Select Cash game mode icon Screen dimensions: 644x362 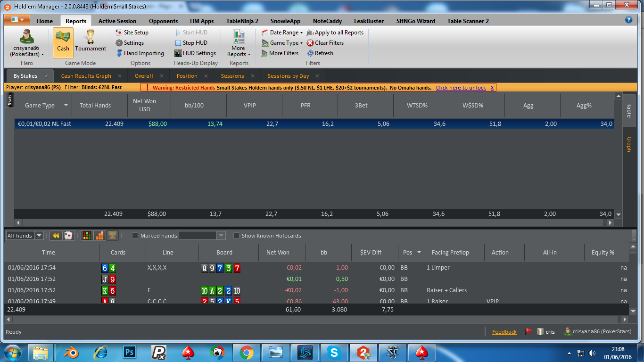(63, 42)
